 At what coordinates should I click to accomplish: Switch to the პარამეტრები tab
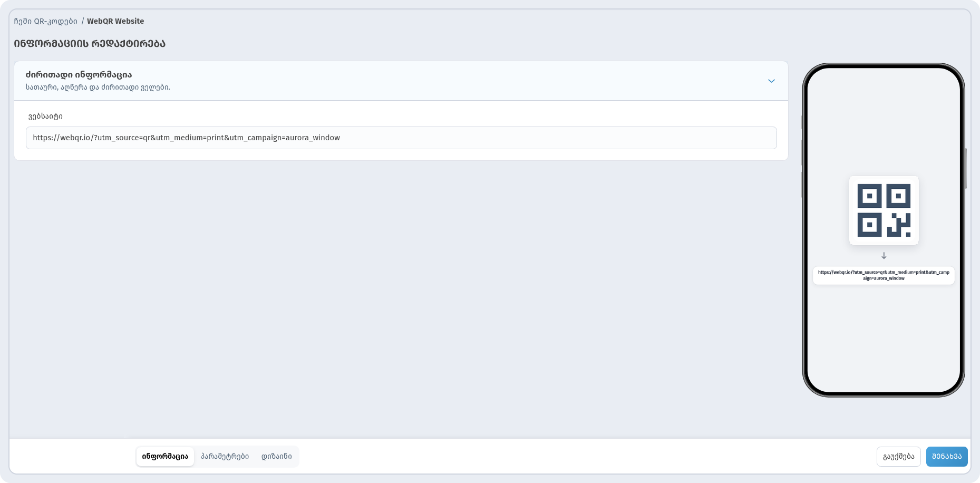coord(225,456)
